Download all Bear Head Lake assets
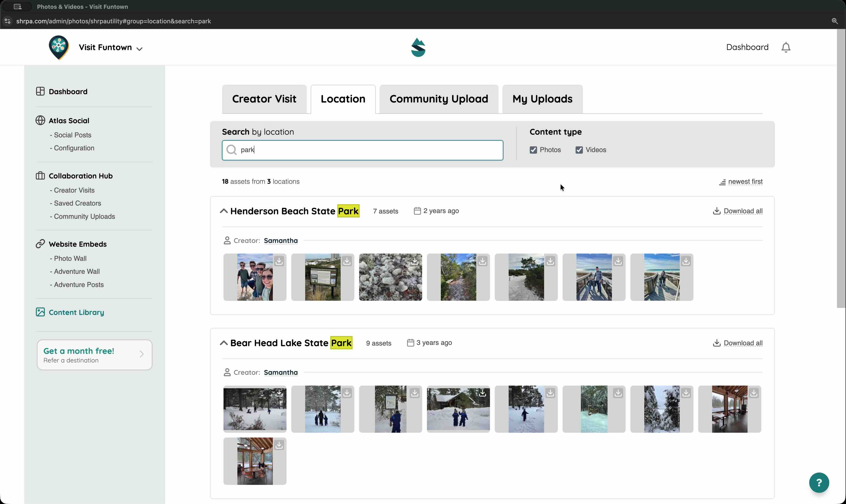Screen dimensions: 846x504 [x=738, y=343]
